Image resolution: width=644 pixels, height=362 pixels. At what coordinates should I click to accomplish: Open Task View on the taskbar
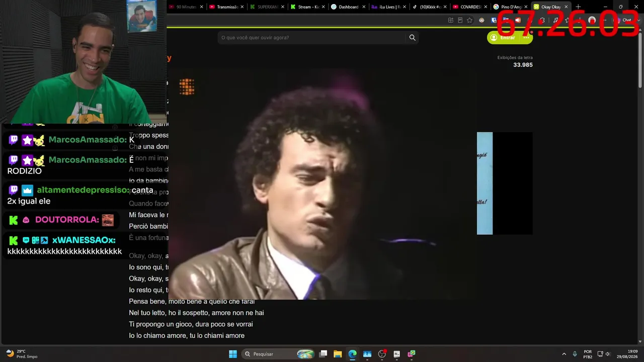(x=324, y=354)
